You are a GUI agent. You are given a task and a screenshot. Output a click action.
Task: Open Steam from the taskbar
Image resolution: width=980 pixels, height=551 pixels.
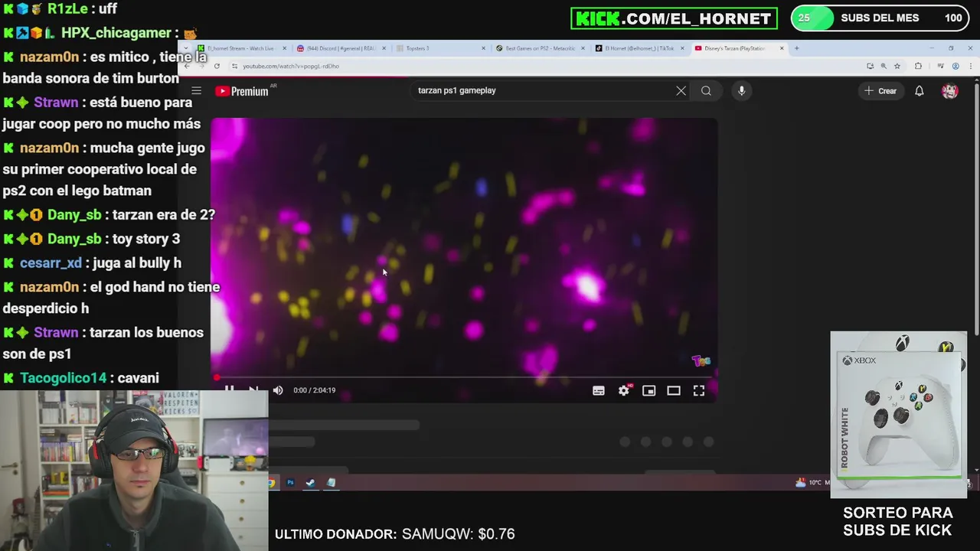point(310,483)
